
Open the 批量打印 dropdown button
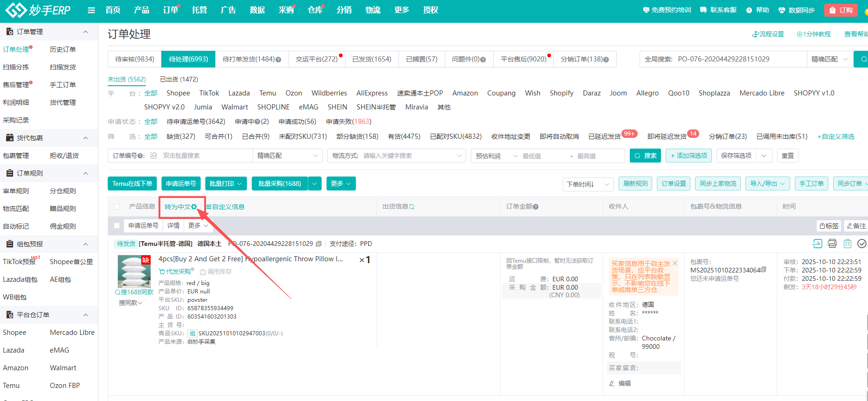[226, 184]
